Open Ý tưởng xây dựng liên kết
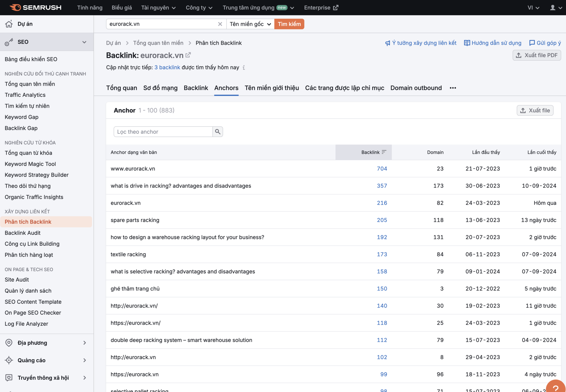Image resolution: width=566 pixels, height=392 pixels. (421, 43)
